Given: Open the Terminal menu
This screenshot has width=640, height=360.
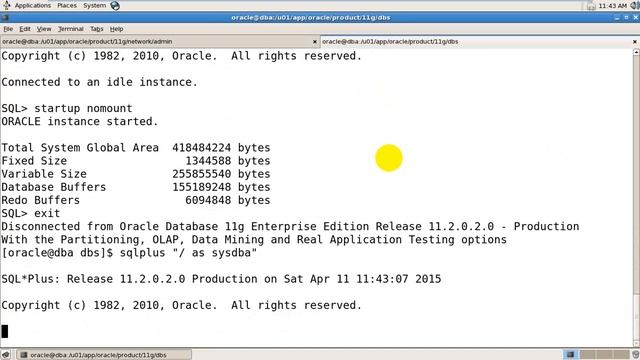Looking at the screenshot, I should coord(71,29).
